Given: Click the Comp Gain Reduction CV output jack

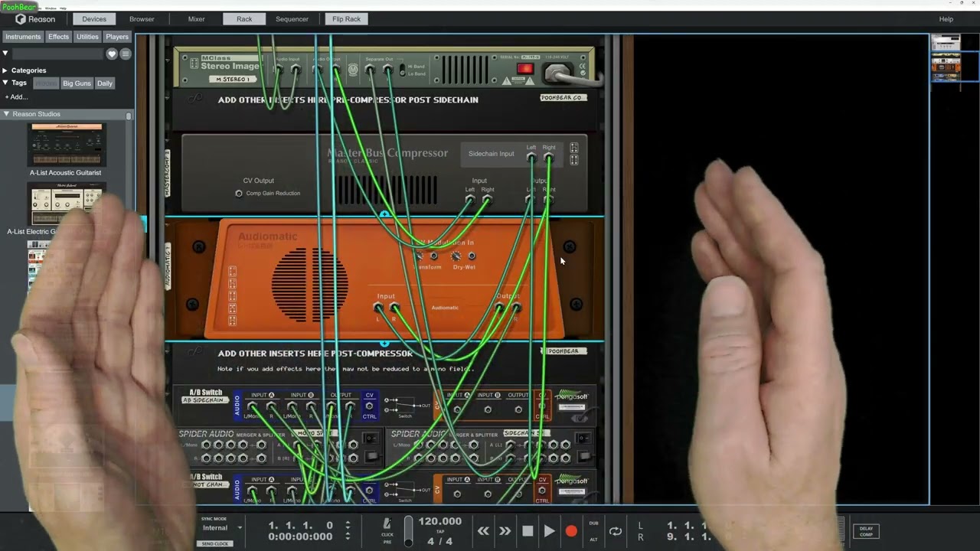Looking at the screenshot, I should click(239, 194).
